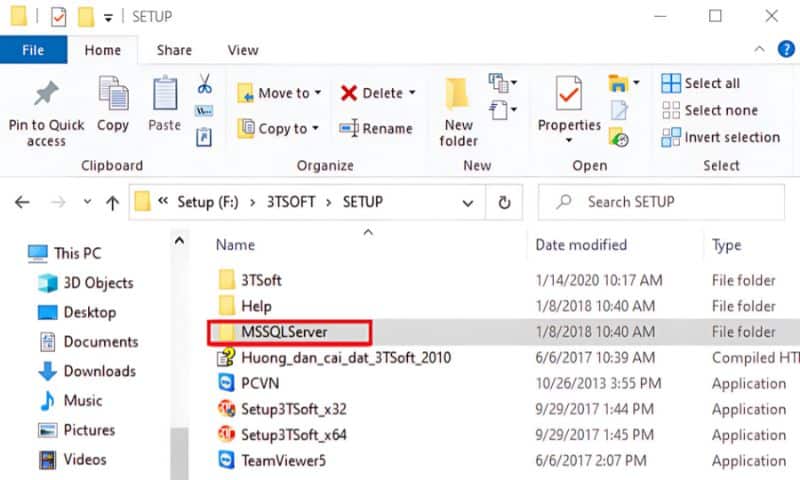The height and width of the screenshot is (480, 800).
Task: Click the Pin to Quick access icon
Action: coord(46,93)
